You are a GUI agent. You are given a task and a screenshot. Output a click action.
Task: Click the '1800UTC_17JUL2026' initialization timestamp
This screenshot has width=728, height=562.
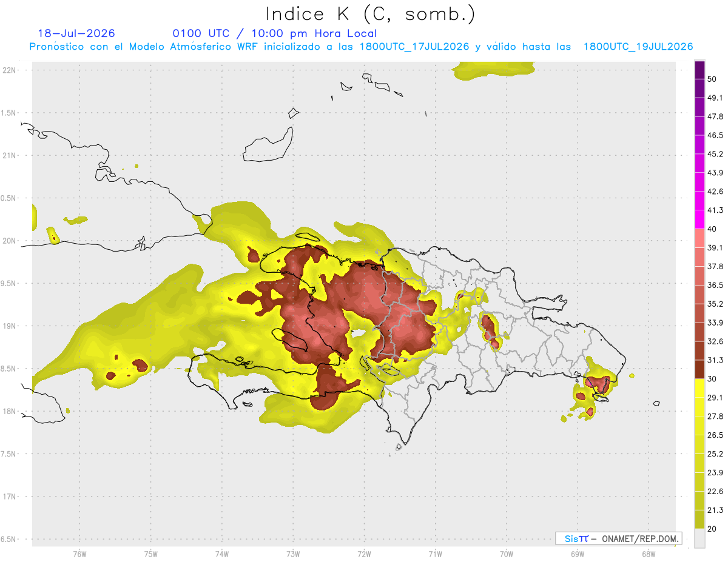pos(414,46)
